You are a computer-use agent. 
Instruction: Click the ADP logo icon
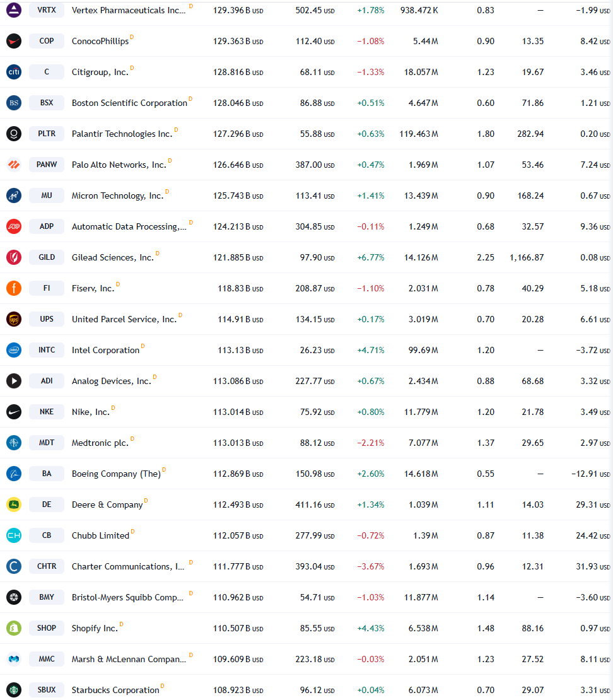point(14,226)
